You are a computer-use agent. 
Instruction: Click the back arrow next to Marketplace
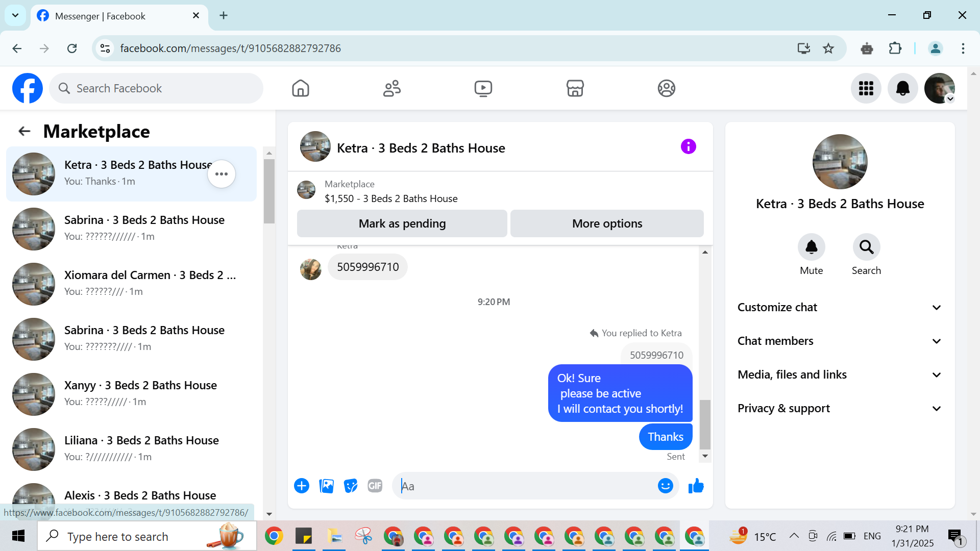coord(24,131)
